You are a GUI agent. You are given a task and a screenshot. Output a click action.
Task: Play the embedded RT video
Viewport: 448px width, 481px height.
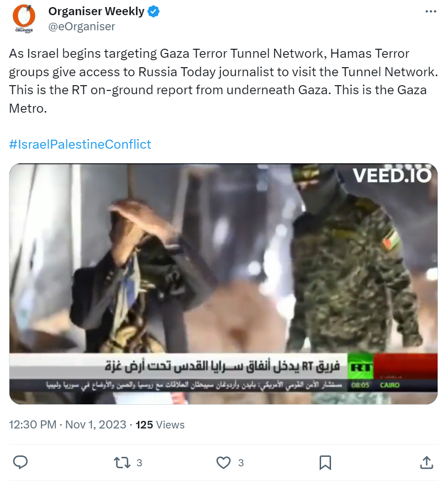224,284
